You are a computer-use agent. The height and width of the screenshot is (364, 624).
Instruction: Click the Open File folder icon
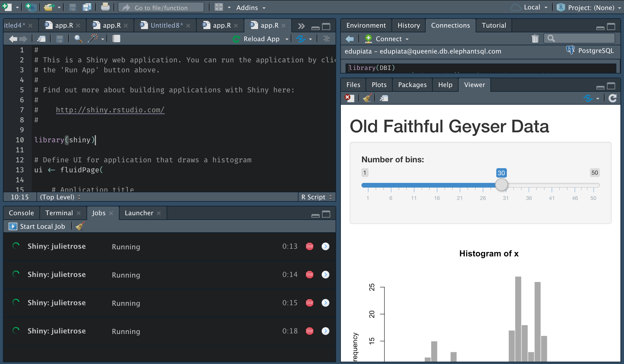pyautogui.click(x=49, y=7)
